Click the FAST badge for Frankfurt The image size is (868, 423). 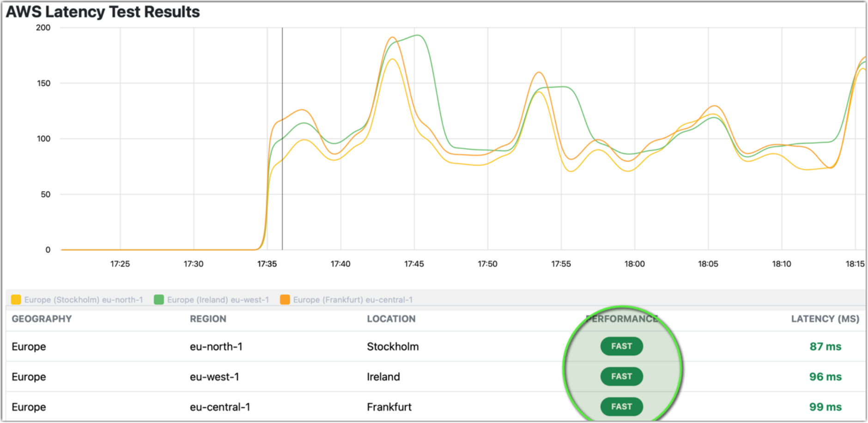click(621, 406)
